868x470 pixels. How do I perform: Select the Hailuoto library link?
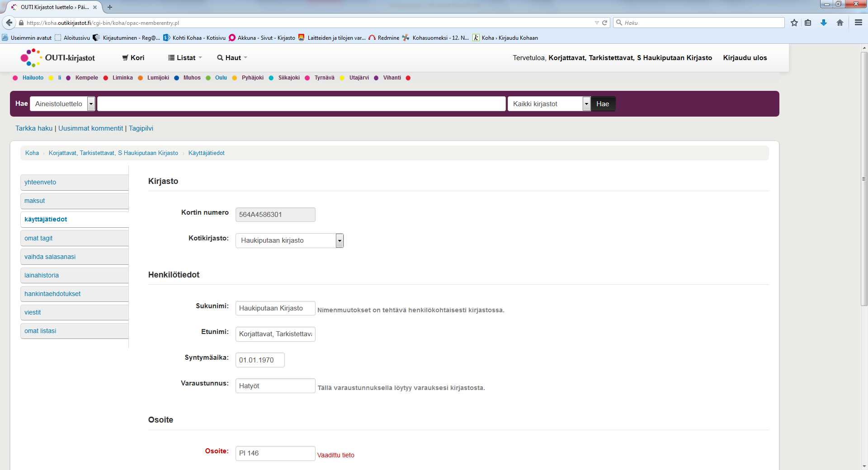click(x=33, y=78)
